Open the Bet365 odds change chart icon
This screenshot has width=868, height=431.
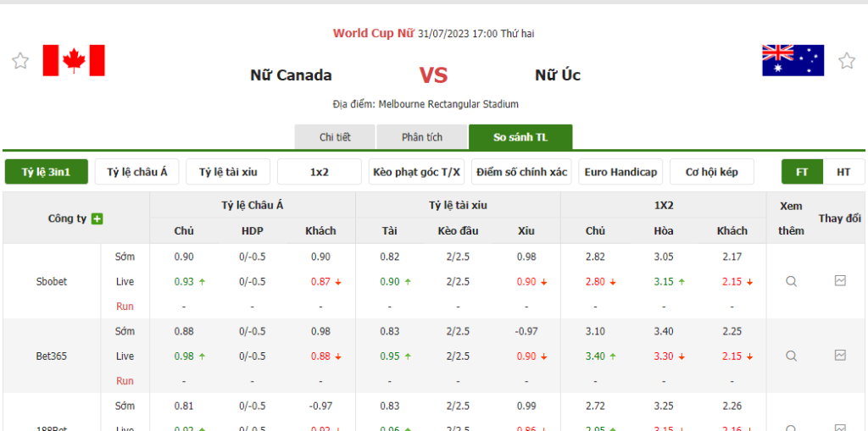pos(840,356)
